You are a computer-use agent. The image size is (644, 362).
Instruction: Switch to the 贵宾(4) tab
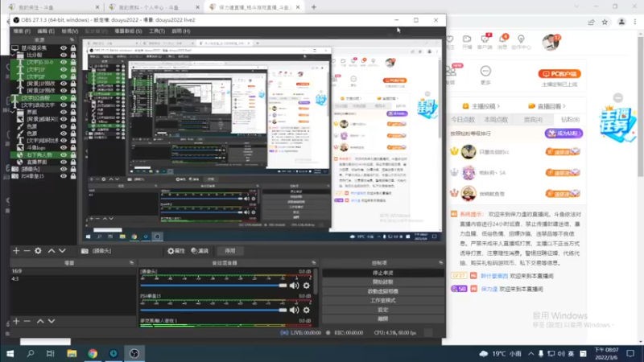coord(533,120)
